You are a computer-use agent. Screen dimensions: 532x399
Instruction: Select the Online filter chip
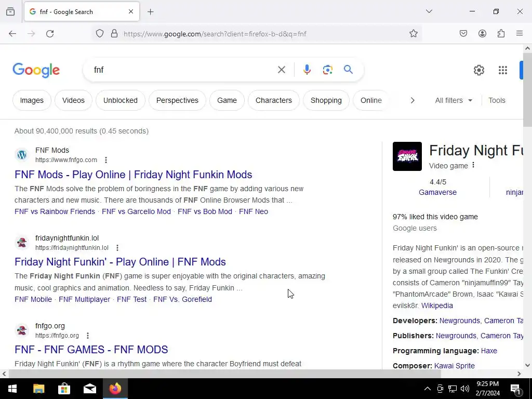(x=371, y=100)
